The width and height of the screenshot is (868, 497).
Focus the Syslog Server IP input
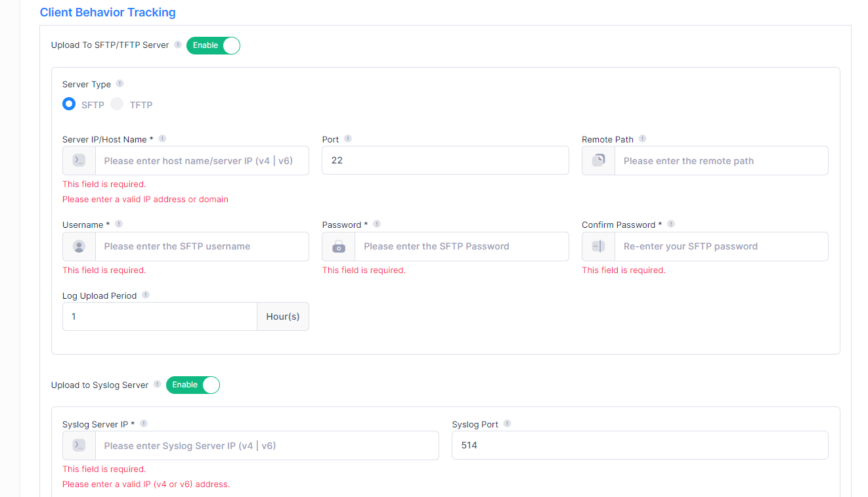[267, 446]
